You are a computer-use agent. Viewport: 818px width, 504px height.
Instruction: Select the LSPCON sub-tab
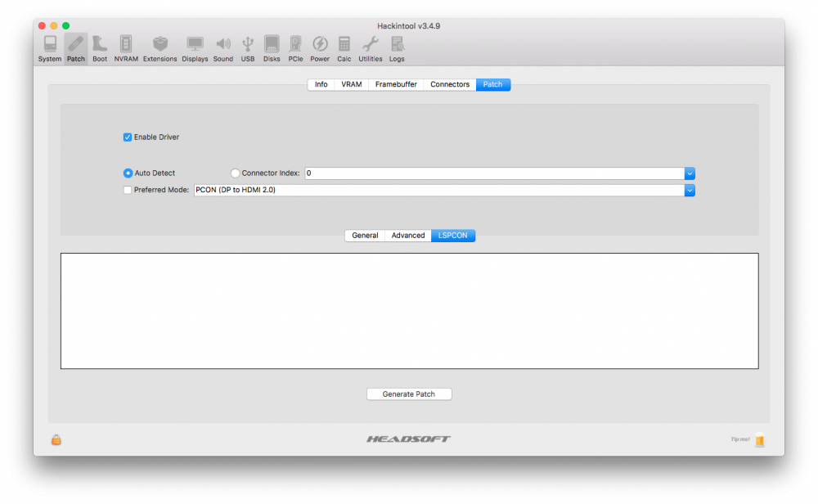(x=453, y=236)
